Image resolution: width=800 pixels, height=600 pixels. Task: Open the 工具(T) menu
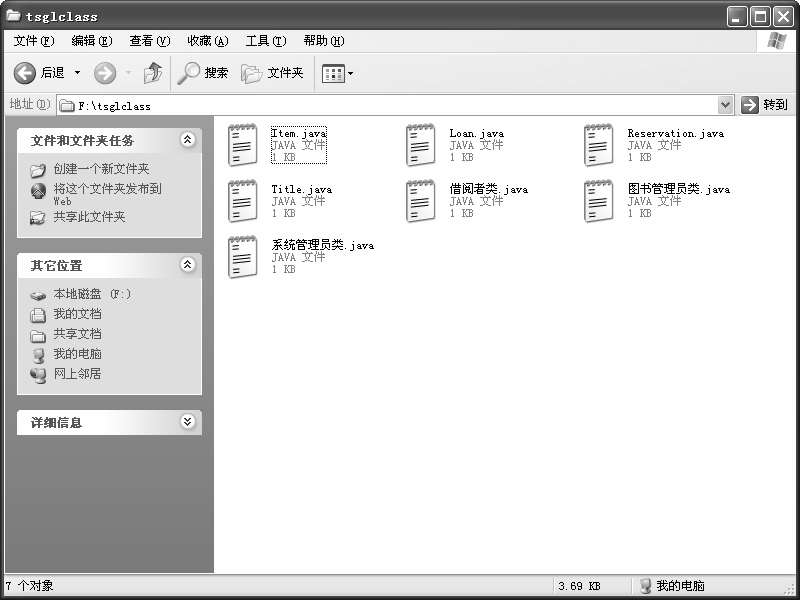point(265,41)
